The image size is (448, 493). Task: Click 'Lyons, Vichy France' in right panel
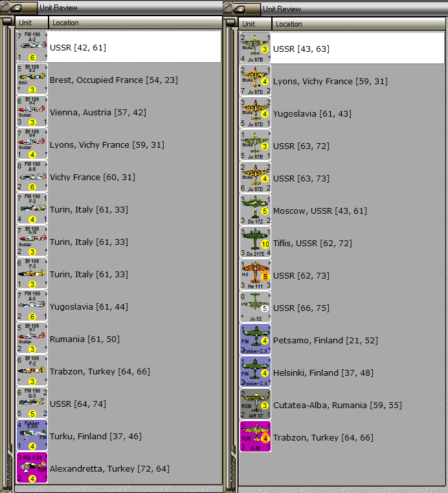point(313,81)
